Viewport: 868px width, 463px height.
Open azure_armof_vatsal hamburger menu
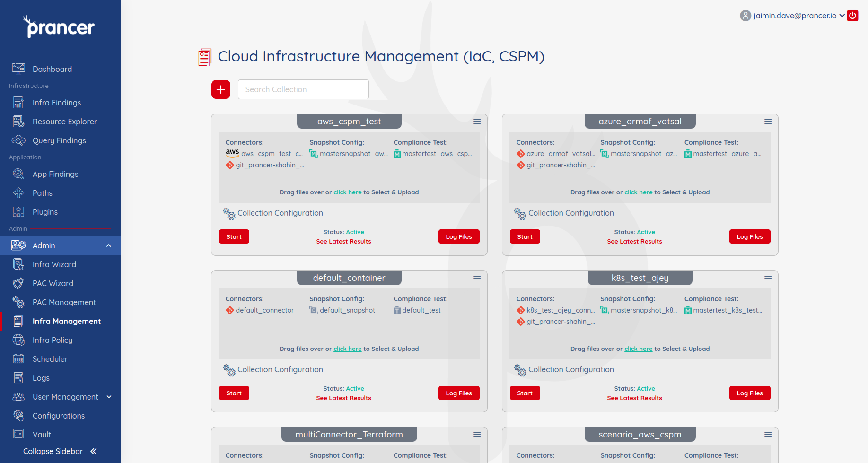coord(768,122)
